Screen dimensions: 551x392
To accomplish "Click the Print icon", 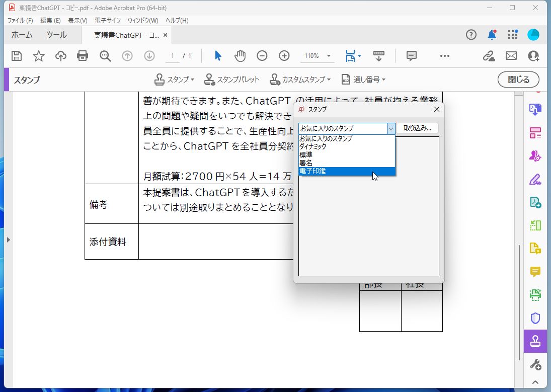I will (83, 56).
